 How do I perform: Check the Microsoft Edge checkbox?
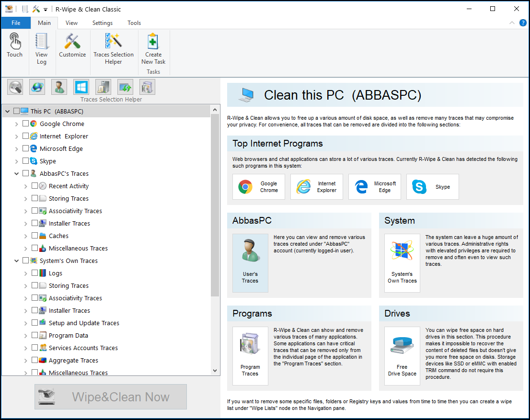pyautogui.click(x=25, y=148)
